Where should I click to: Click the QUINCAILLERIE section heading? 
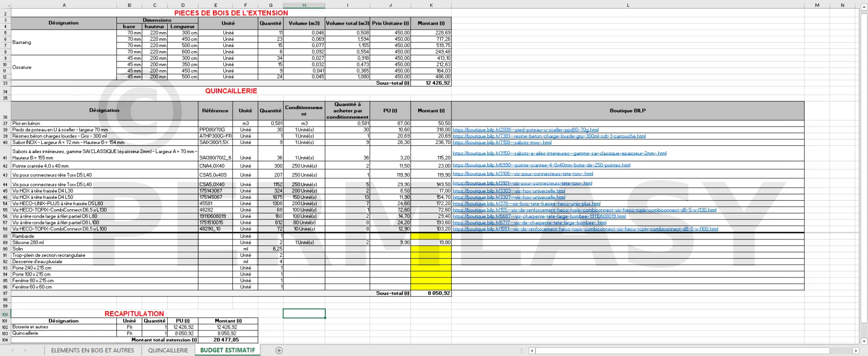[231, 91]
